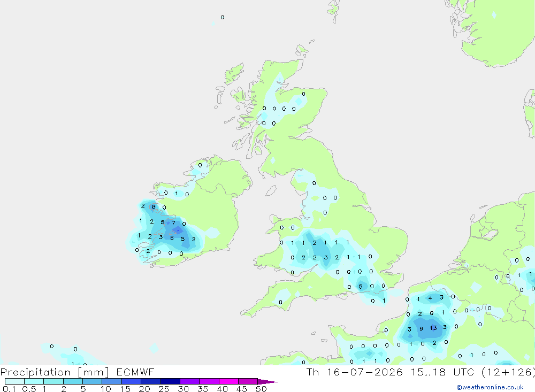
Task: Click the "9" precipitation value over northern France
Action: click(422, 328)
